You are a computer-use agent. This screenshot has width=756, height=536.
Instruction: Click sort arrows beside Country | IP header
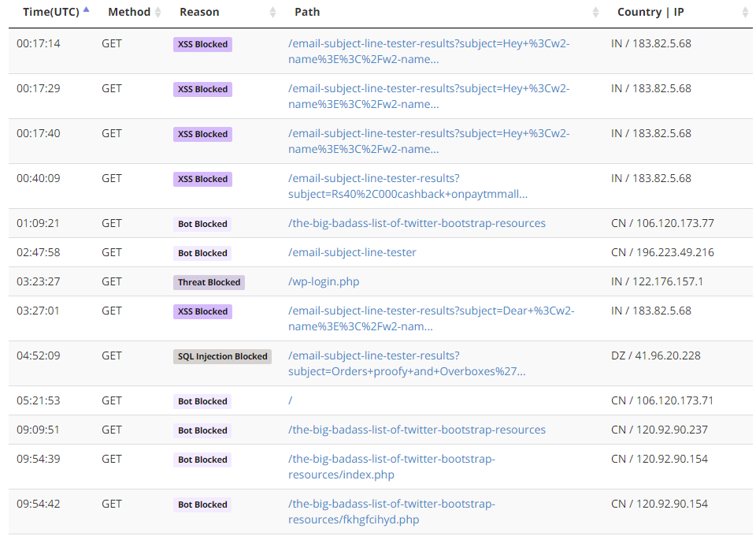click(745, 13)
